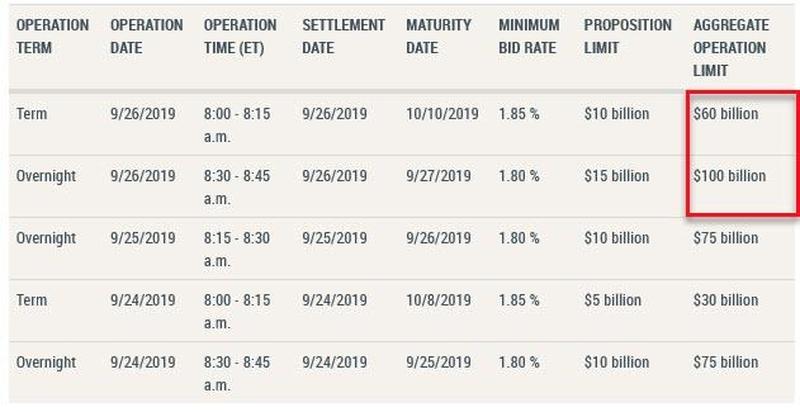The height and width of the screenshot is (412, 800).
Task: Select the $5 billion proposition limit cell
Action: coord(613,300)
